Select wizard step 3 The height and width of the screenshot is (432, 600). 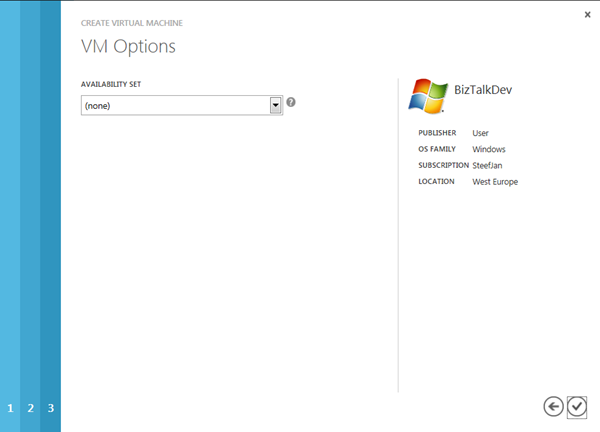pos(51,408)
